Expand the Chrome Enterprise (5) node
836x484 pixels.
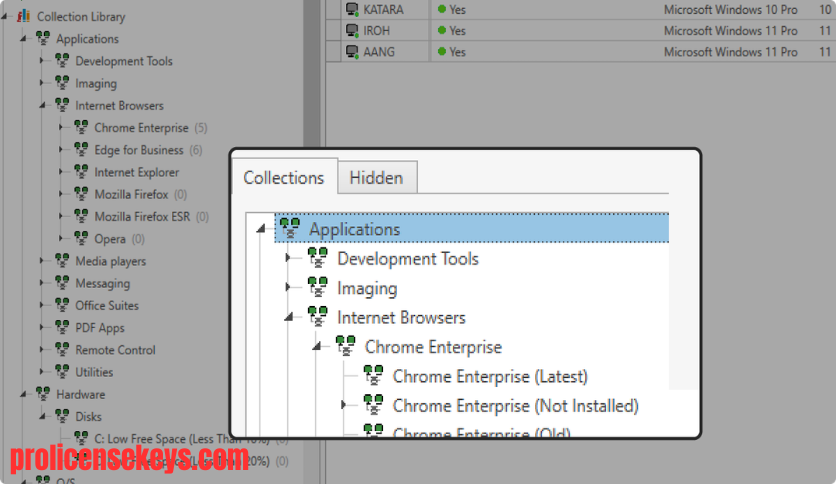click(x=61, y=127)
